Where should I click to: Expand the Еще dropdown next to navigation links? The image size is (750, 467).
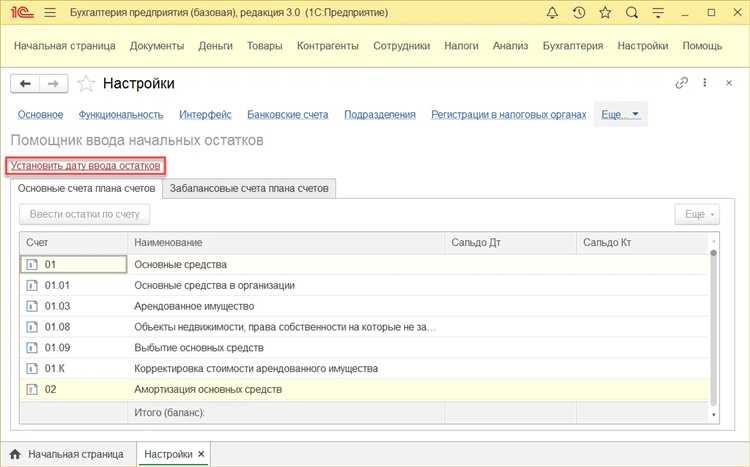click(x=620, y=114)
